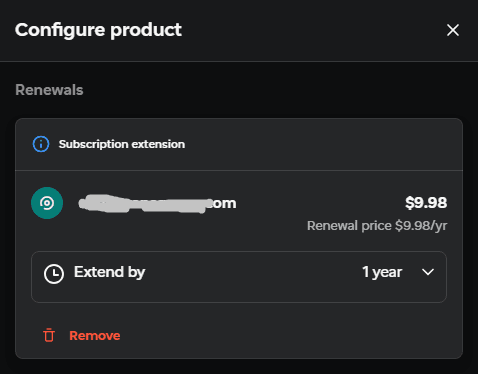
Task: Close the Configure product dialog
Action: [453, 30]
